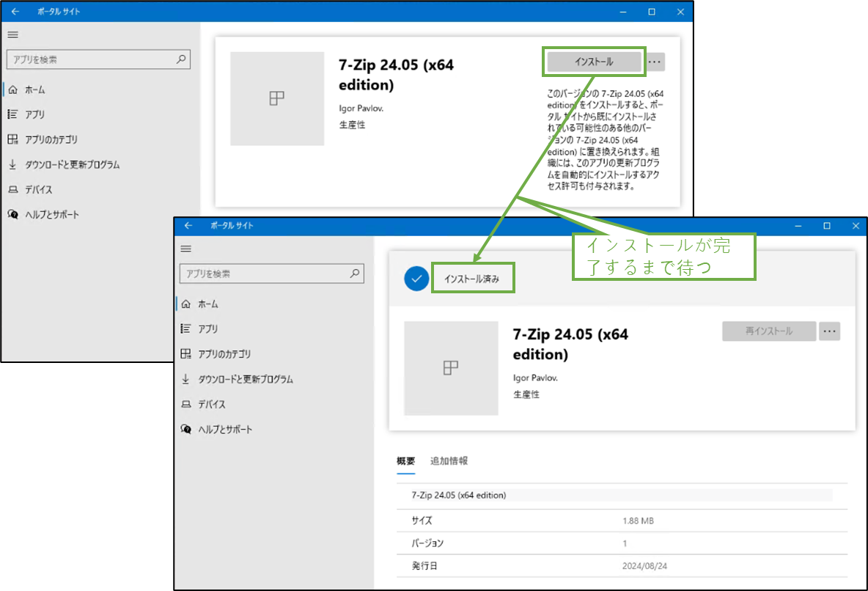Open more options beside 再インストール button
The width and height of the screenshot is (868, 591).
(829, 331)
